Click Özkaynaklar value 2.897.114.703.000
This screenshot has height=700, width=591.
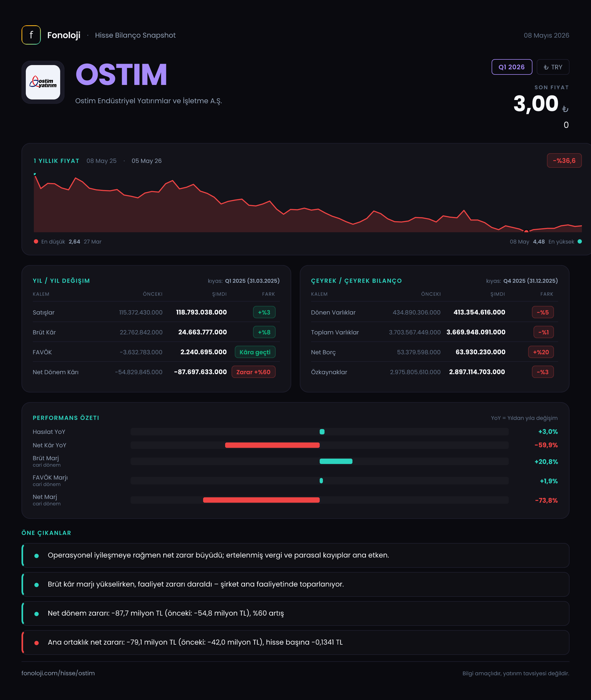(477, 372)
